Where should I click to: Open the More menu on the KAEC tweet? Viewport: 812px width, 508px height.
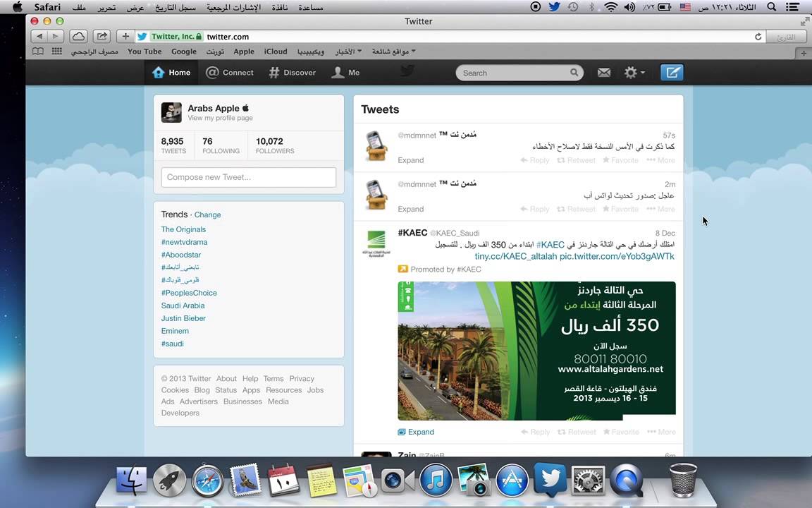(x=661, y=432)
